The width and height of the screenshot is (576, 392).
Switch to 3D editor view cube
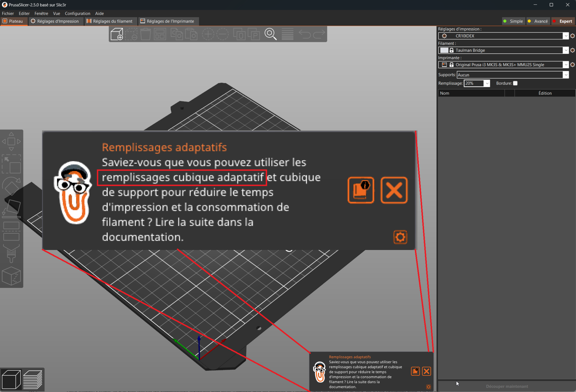click(11, 379)
